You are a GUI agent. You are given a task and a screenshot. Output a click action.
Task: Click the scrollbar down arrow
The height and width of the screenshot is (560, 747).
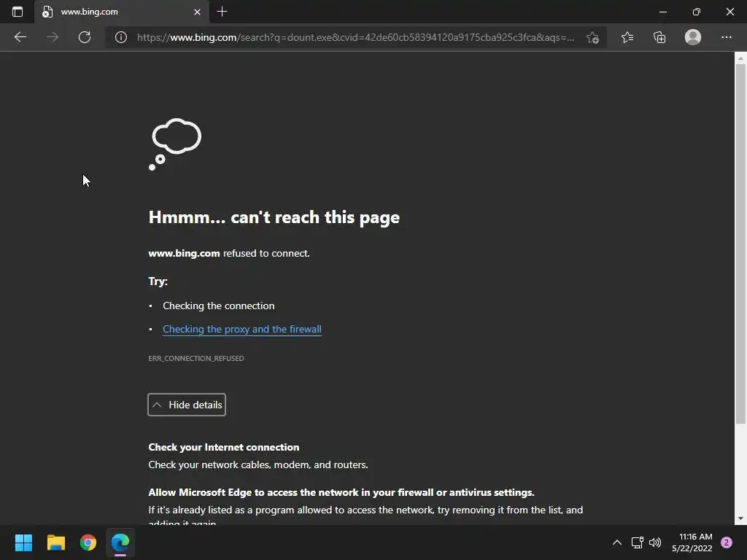click(740, 518)
